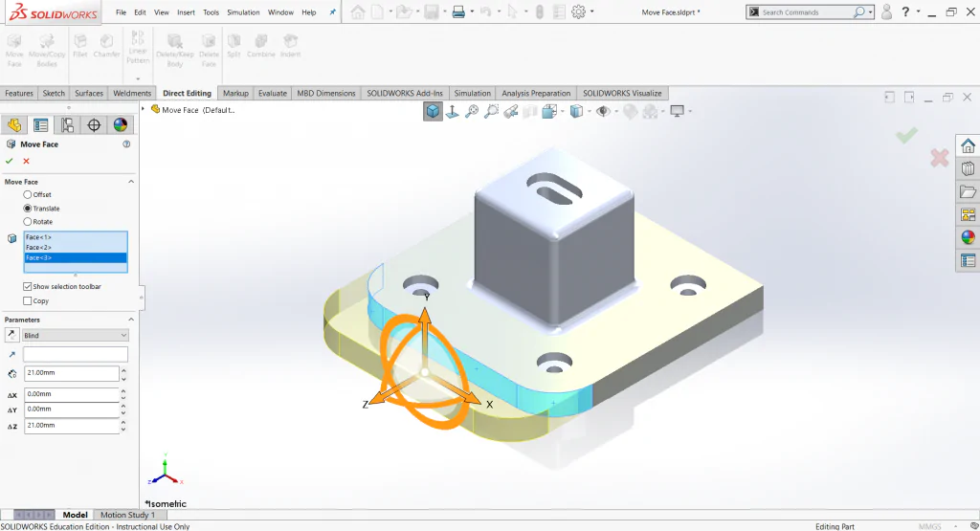Switch to the Features tab

pos(19,93)
